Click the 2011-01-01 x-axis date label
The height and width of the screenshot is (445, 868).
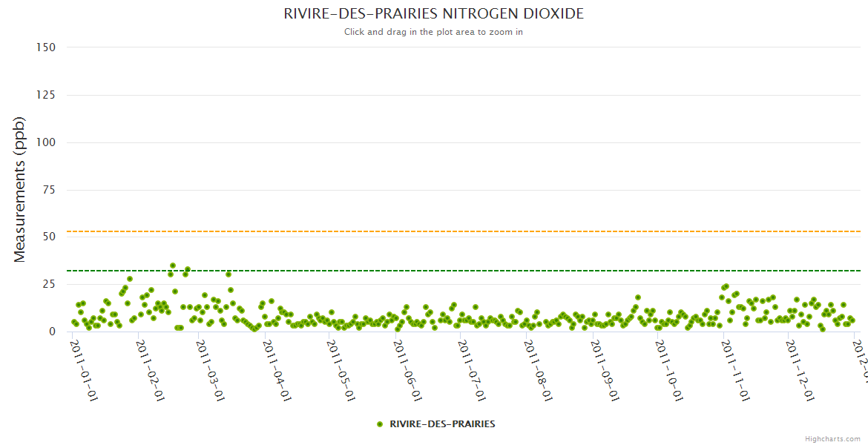point(83,360)
